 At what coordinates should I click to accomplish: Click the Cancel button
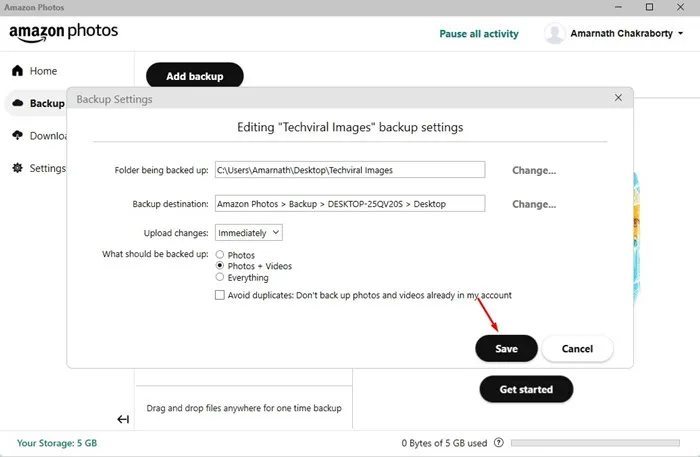577,349
